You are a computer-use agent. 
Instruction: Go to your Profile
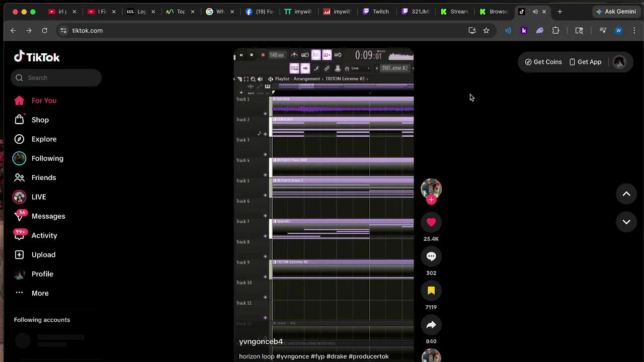(x=42, y=274)
